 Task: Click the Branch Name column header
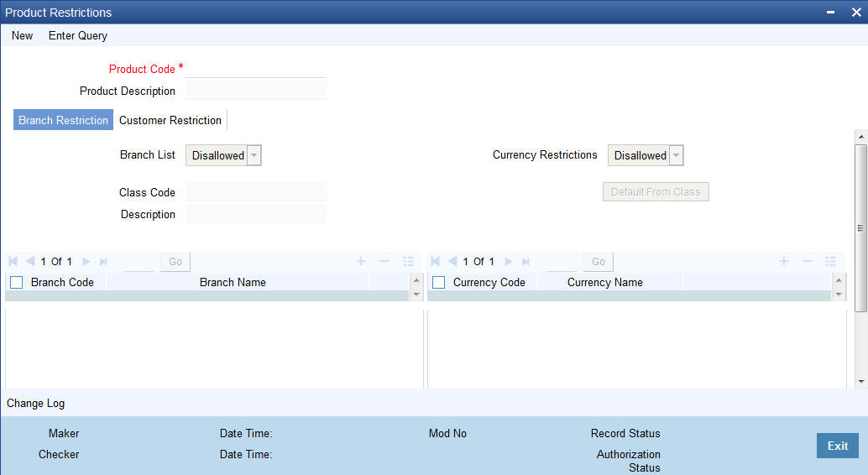pyautogui.click(x=233, y=282)
